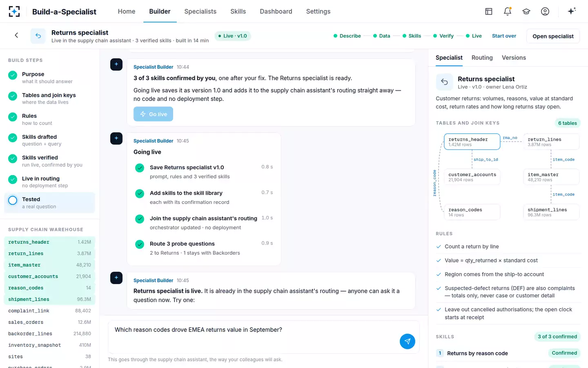This screenshot has width=588, height=368.
Task: Open the notifications bell
Action: point(508,11)
